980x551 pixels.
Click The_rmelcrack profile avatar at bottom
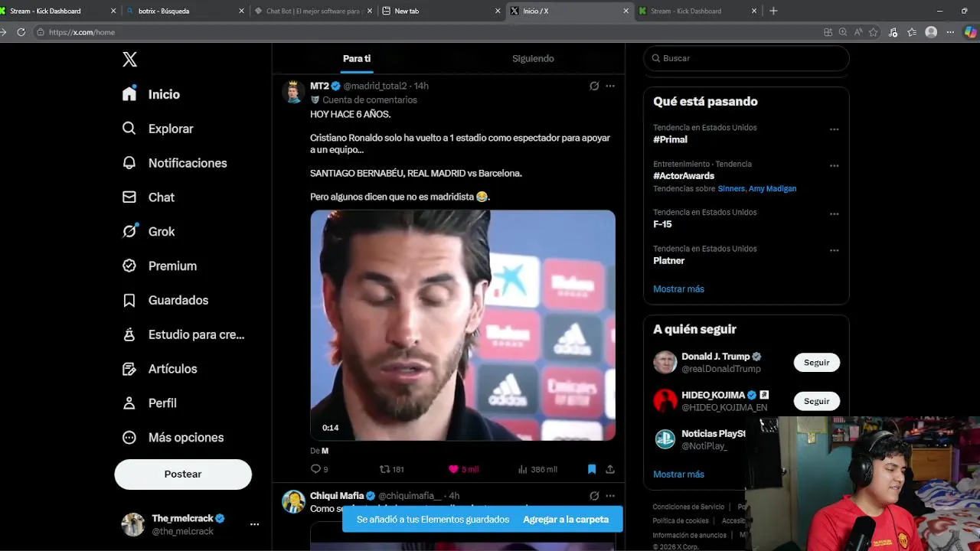tap(133, 524)
